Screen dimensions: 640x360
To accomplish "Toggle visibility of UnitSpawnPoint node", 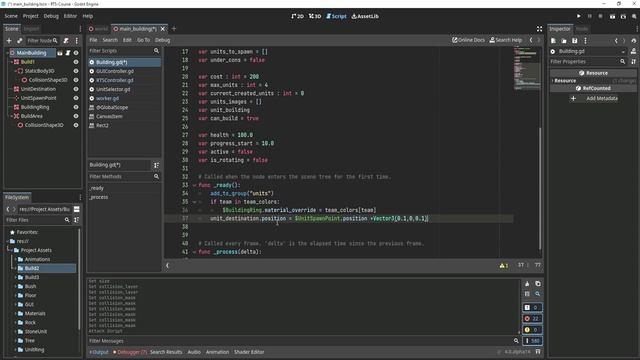I will 76,98.
